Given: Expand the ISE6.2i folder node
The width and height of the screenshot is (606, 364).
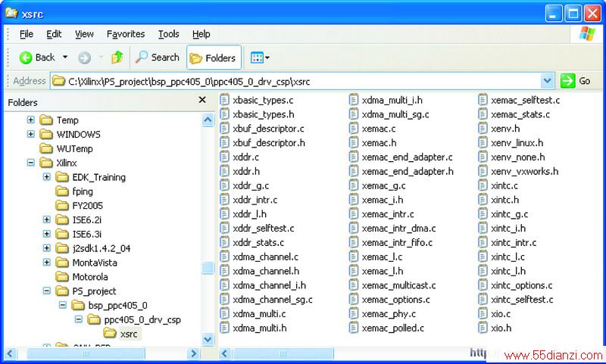Looking at the screenshot, I should click(x=46, y=219).
